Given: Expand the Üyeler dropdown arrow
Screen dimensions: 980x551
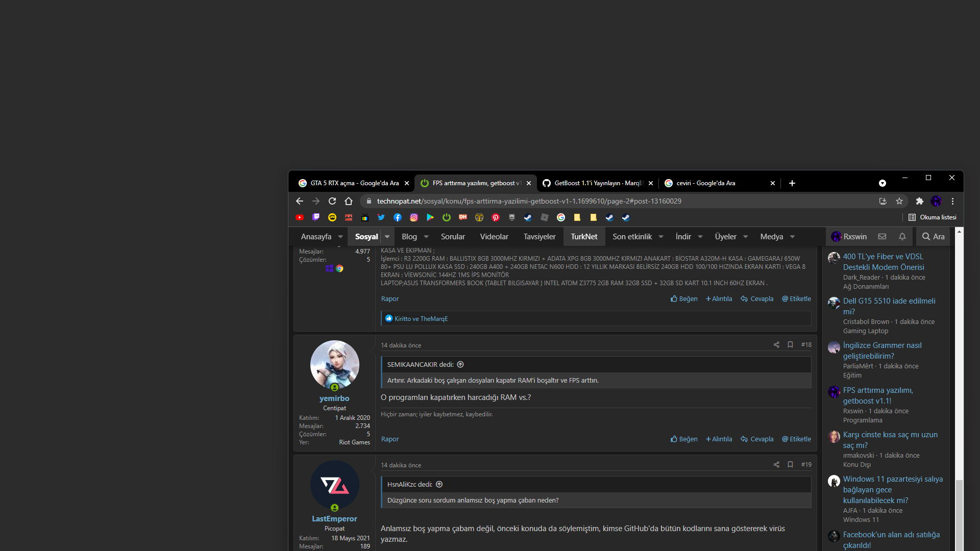Looking at the screenshot, I should pyautogui.click(x=746, y=237).
